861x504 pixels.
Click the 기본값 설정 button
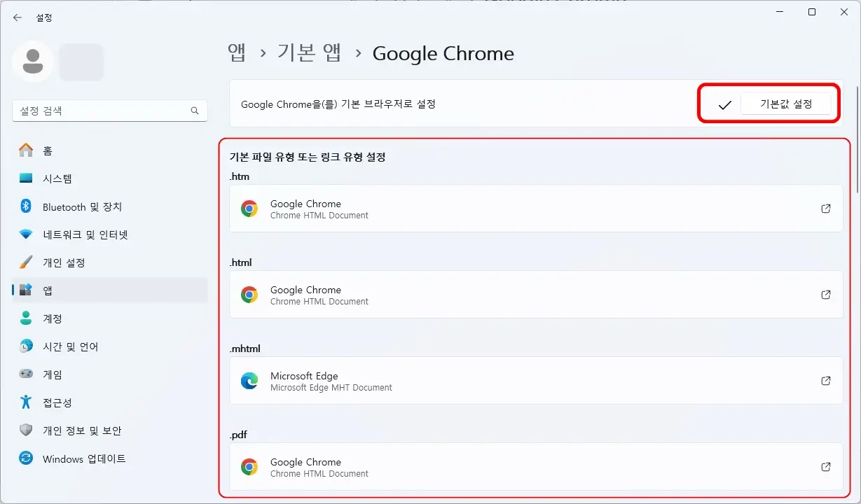coord(786,104)
